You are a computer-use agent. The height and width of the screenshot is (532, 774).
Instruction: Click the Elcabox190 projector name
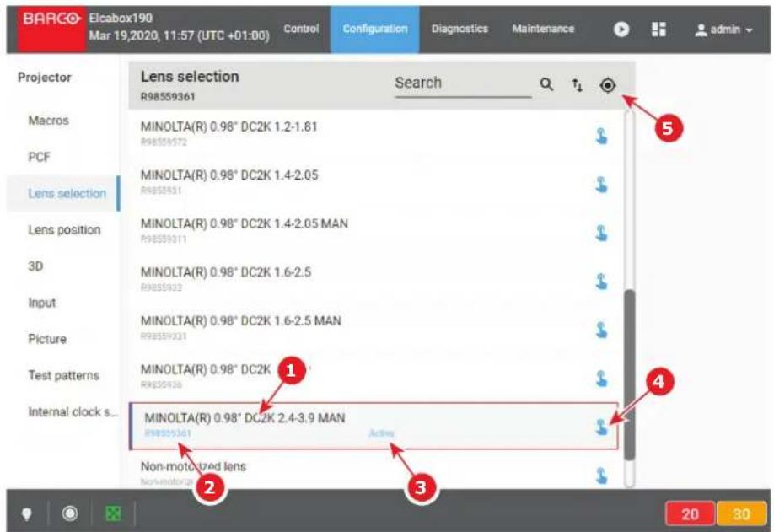(x=121, y=19)
